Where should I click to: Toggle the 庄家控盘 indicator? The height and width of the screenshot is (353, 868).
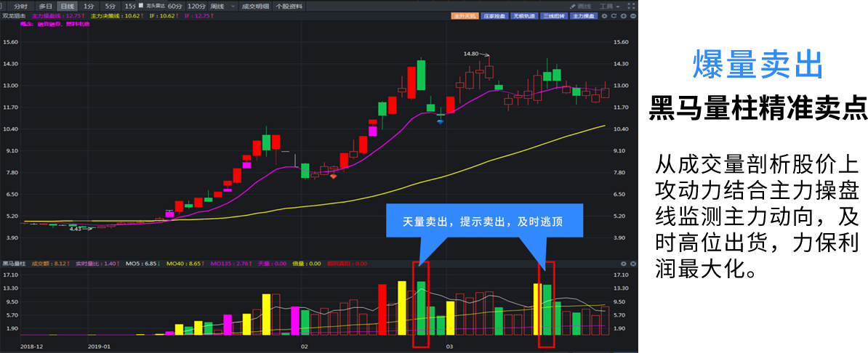click(x=493, y=16)
